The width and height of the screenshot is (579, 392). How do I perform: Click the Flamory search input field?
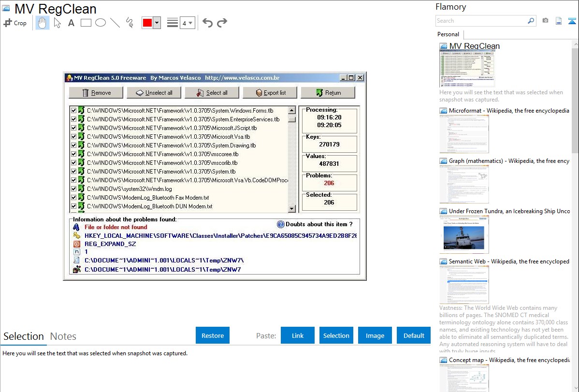pyautogui.click(x=481, y=21)
